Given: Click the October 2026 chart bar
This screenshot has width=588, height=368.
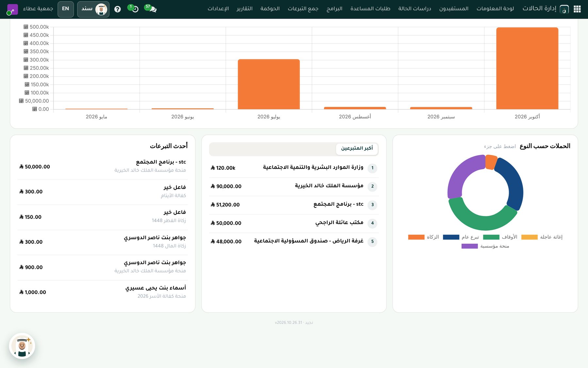Looking at the screenshot, I should (527, 68).
